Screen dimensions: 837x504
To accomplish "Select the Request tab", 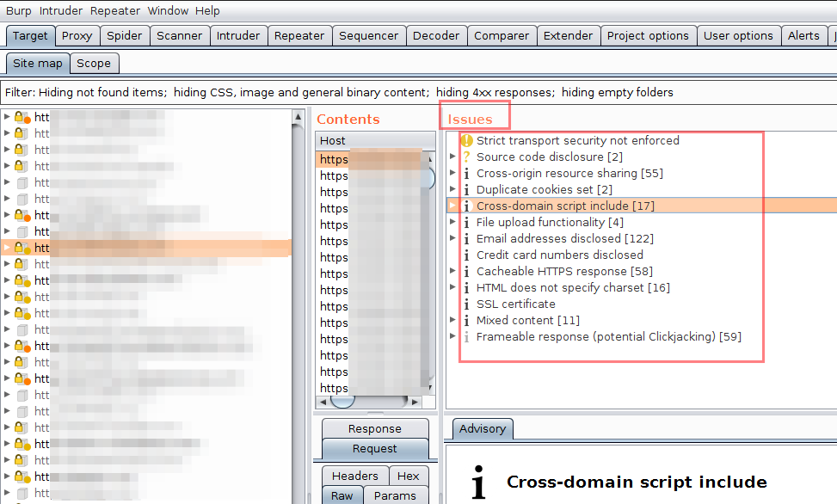I will click(x=375, y=448).
